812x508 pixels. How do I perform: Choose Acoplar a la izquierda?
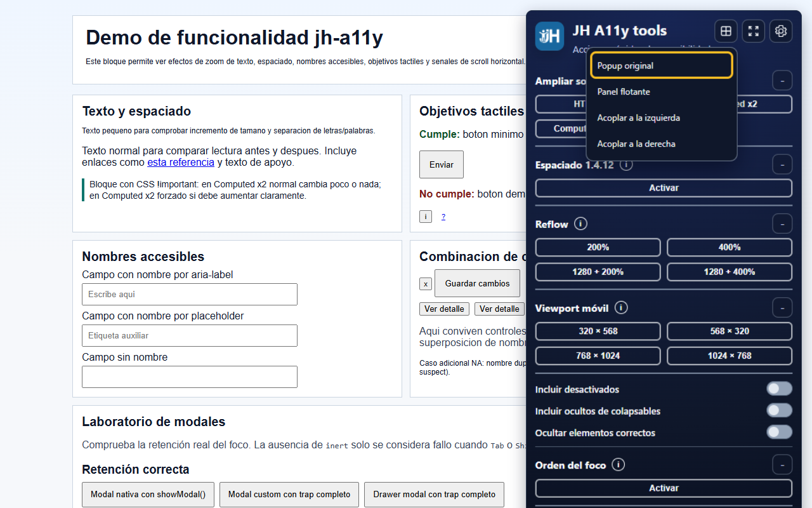click(662, 117)
